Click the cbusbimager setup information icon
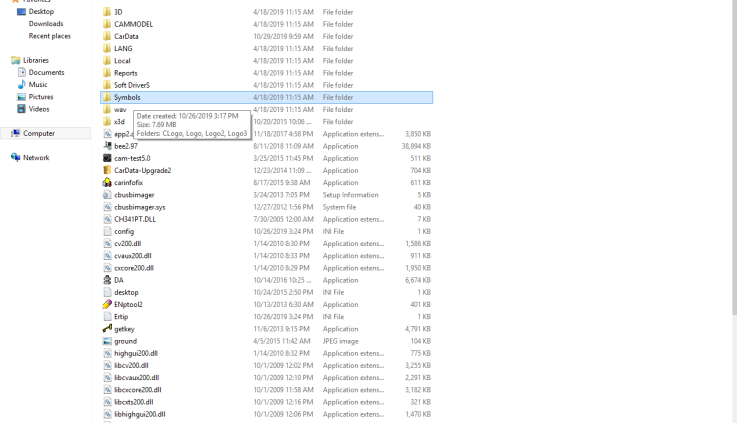737x423 pixels. coord(107,195)
